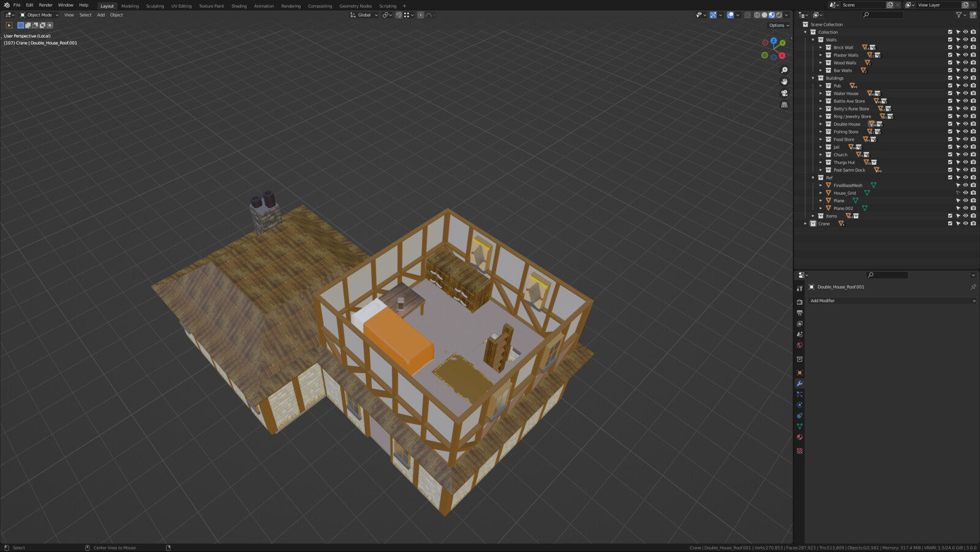Expand the Crane collection
The image size is (980, 552).
pyautogui.click(x=805, y=224)
